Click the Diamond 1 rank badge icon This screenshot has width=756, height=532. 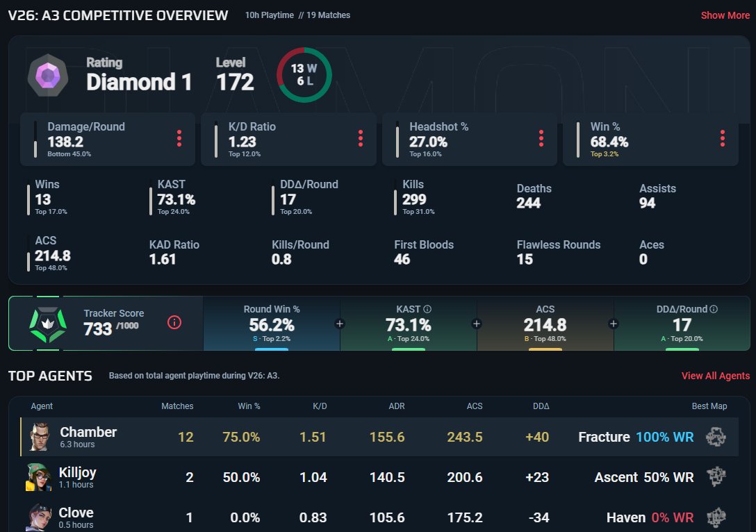tap(48, 75)
